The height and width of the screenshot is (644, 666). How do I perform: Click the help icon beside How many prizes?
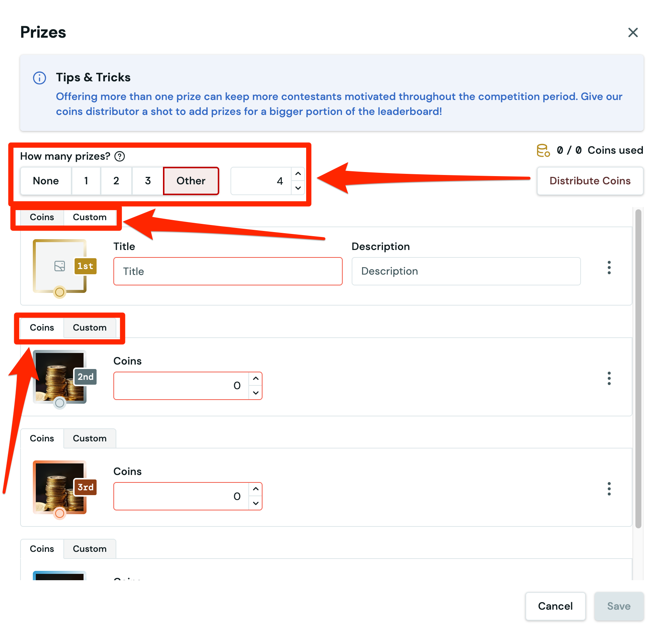coord(119,156)
